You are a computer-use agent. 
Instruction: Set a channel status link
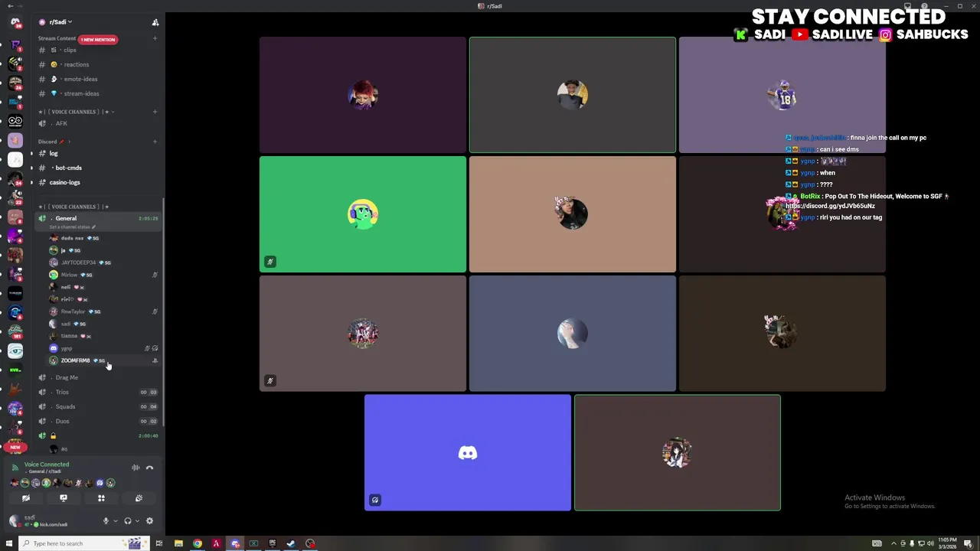[71, 227]
